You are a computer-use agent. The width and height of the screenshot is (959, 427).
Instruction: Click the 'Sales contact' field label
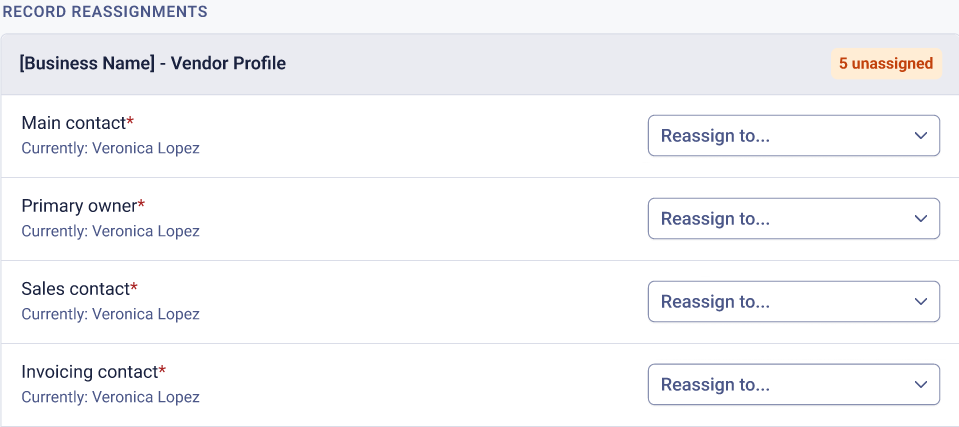click(76, 289)
